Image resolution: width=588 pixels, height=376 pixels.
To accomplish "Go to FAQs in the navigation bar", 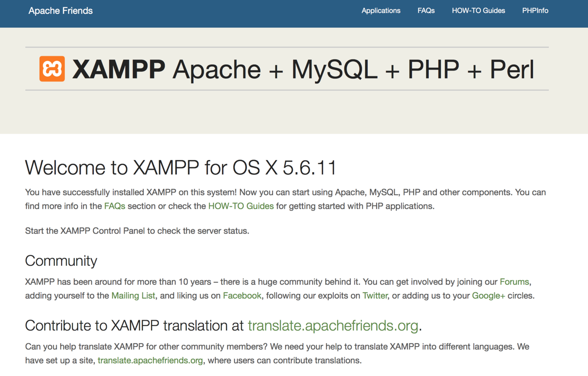I will tap(426, 11).
